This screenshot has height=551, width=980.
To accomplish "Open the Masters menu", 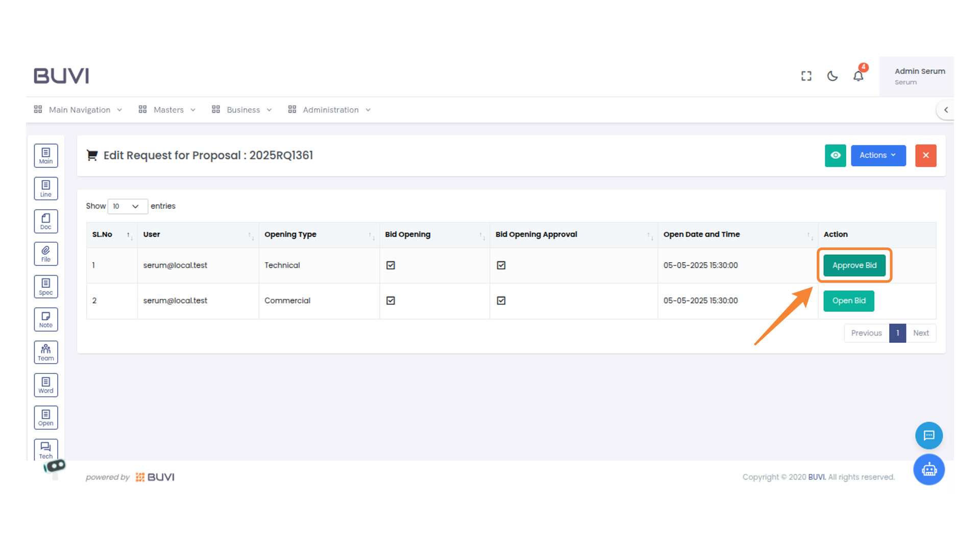I will pyautogui.click(x=167, y=110).
